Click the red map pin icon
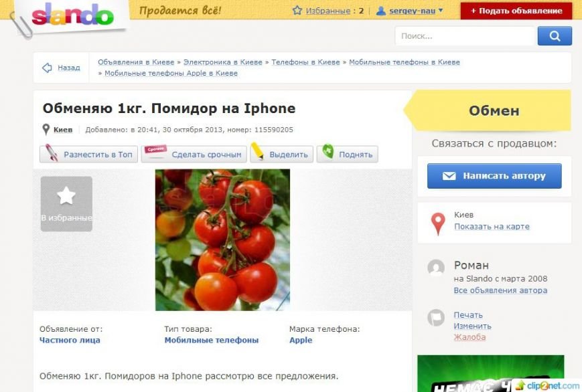This screenshot has height=392, width=582. point(438,223)
